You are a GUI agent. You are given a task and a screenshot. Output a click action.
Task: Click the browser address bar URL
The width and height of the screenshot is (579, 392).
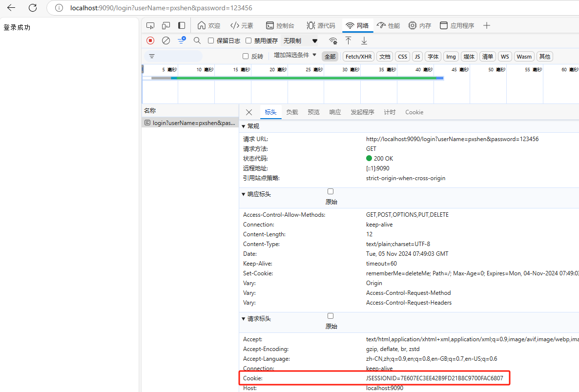162,8
